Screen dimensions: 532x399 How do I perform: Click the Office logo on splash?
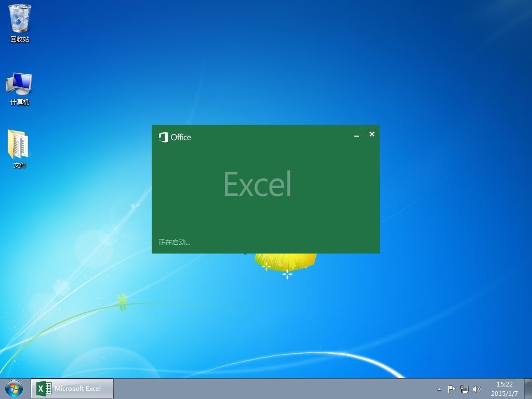pos(175,137)
